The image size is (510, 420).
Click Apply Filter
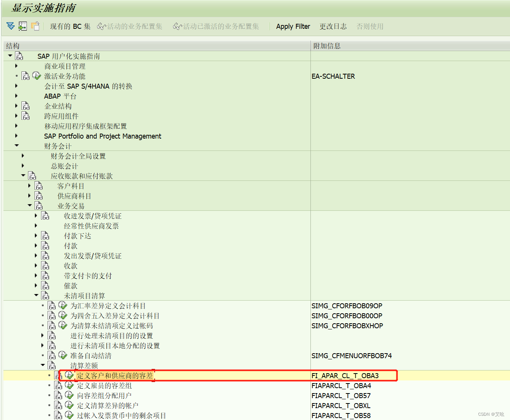(x=293, y=26)
